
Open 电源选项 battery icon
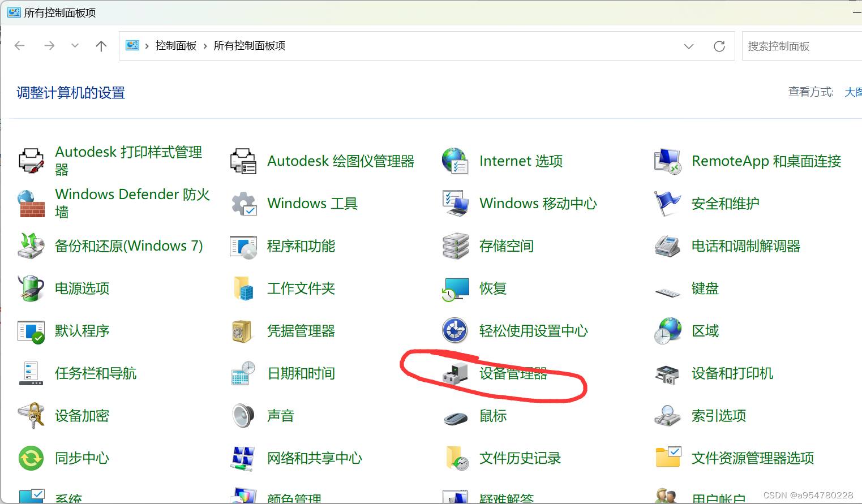pyautogui.click(x=31, y=288)
